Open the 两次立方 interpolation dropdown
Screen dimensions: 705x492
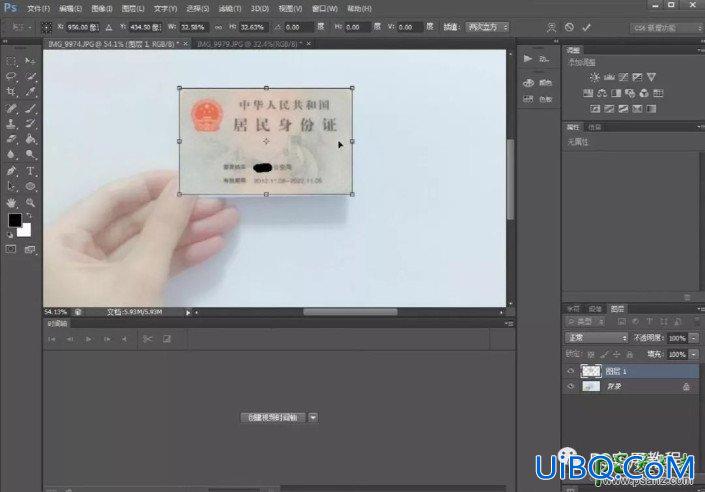pos(487,27)
